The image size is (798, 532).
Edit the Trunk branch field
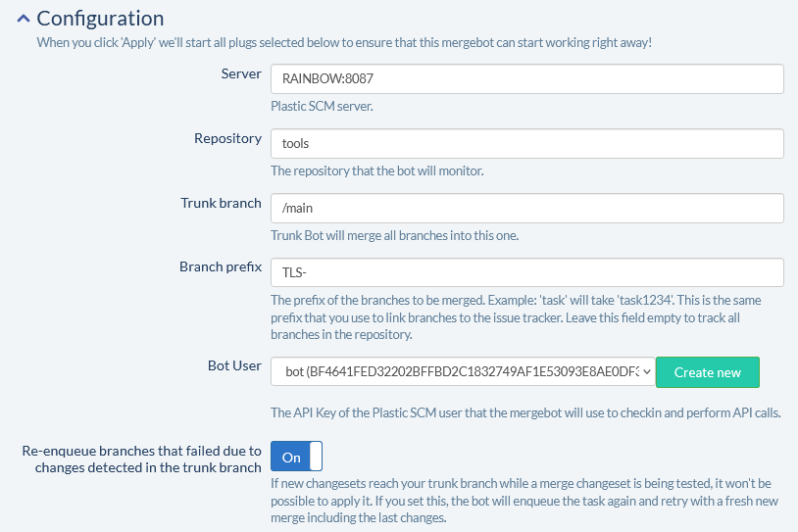pyautogui.click(x=526, y=208)
